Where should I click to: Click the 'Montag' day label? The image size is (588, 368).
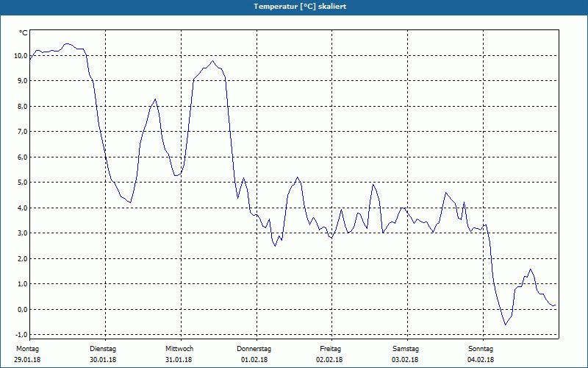pos(28,349)
